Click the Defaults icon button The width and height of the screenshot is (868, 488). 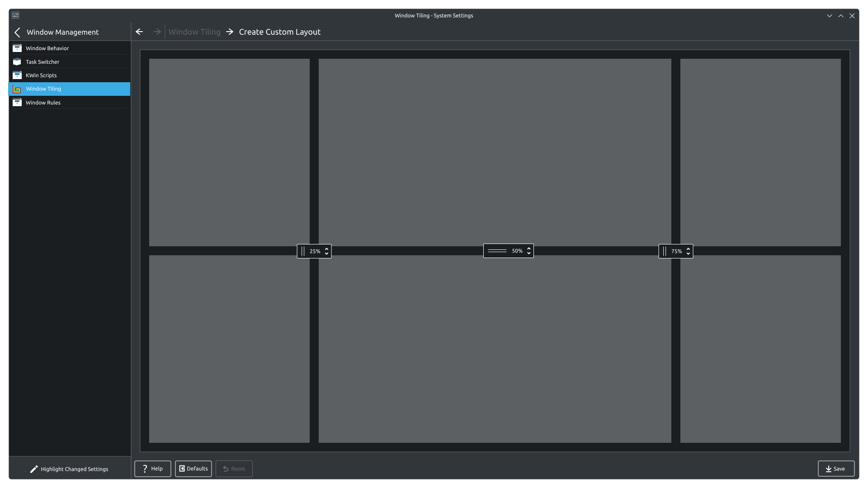182,469
